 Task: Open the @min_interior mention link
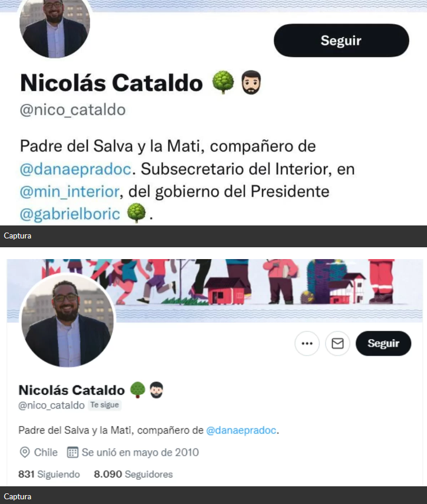point(70,192)
